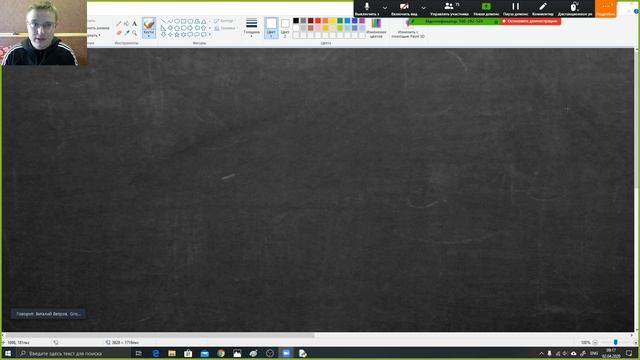Switch to Zoom on the taskbar
640x360 pixels.
tap(286, 353)
